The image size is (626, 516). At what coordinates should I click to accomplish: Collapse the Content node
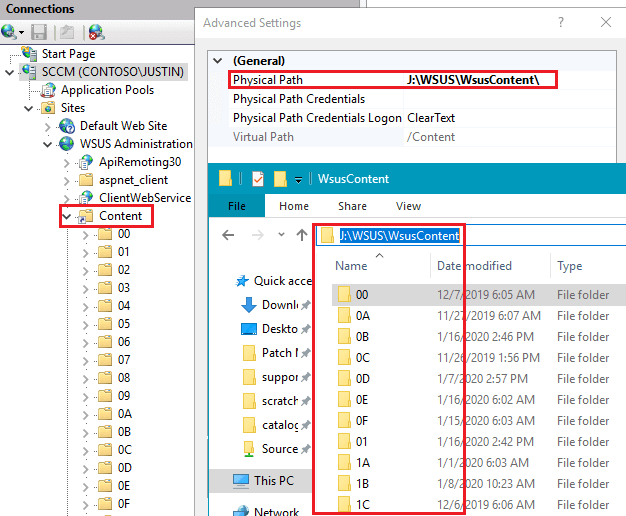coord(67,216)
